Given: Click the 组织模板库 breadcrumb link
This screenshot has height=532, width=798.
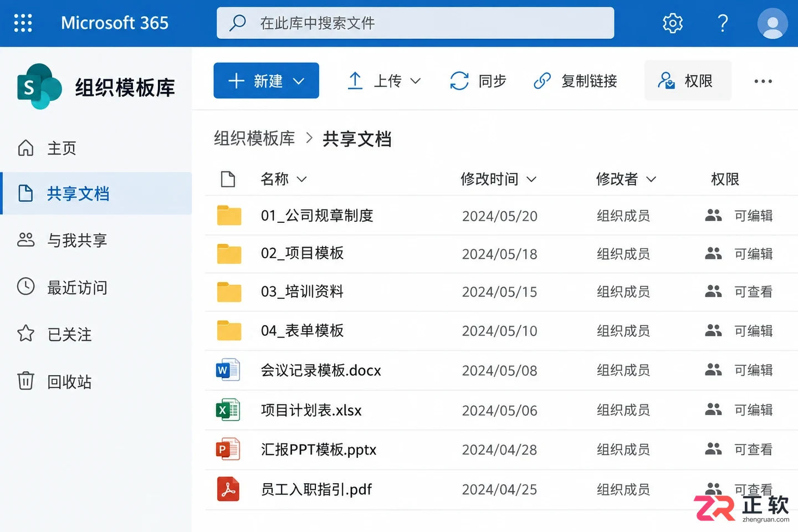Looking at the screenshot, I should (x=254, y=138).
